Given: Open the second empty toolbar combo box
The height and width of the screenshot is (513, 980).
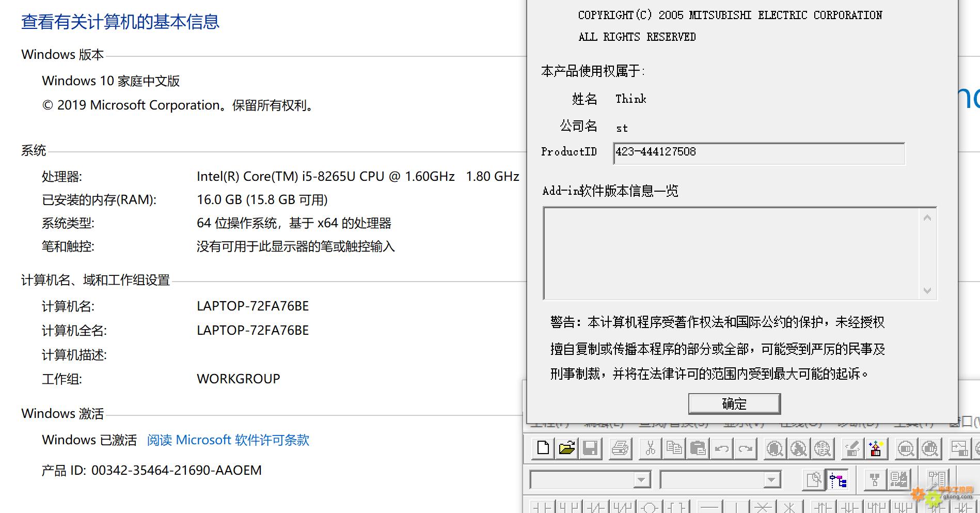Looking at the screenshot, I should pos(721,480).
